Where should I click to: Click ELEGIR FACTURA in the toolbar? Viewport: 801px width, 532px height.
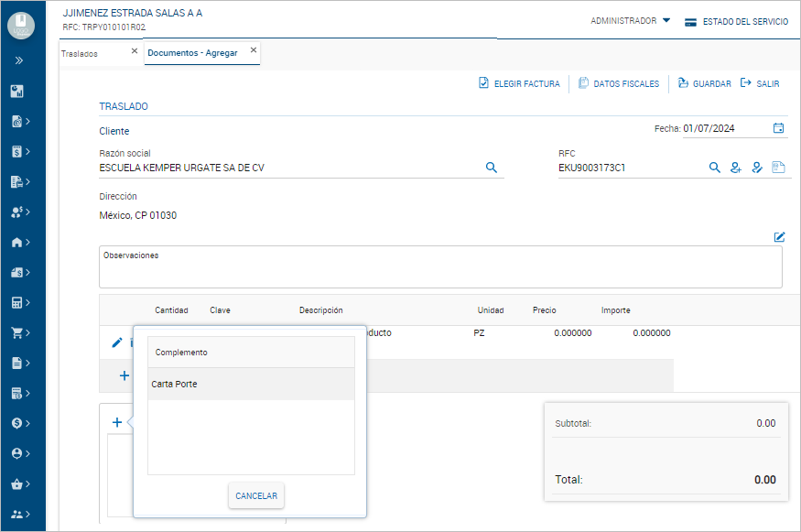[x=519, y=83]
